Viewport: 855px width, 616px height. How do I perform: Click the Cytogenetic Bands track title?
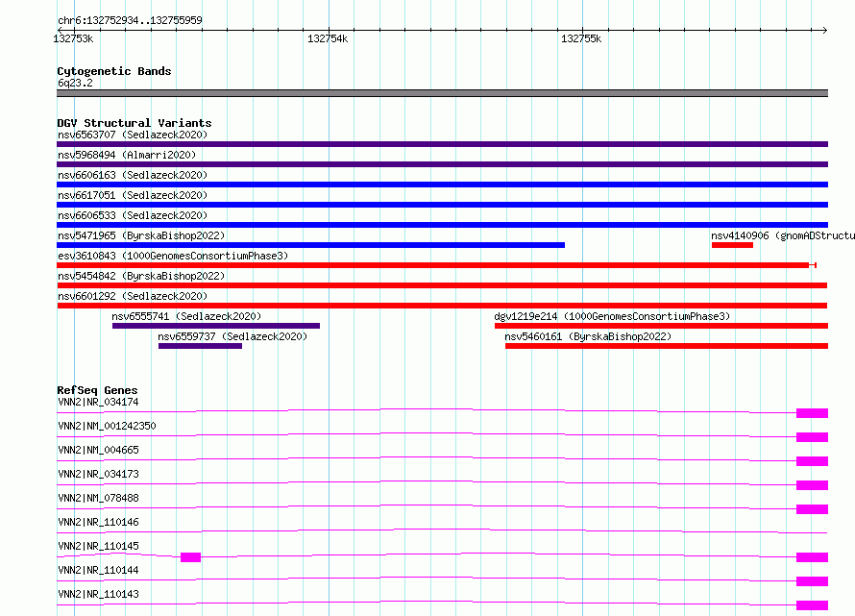[x=114, y=71]
